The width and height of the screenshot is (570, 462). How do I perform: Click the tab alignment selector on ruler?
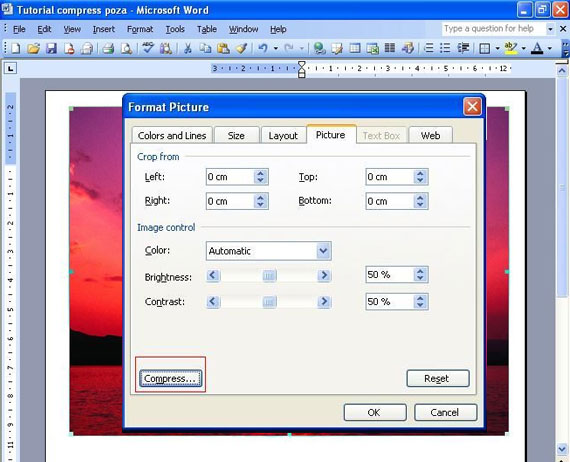coord(10,68)
